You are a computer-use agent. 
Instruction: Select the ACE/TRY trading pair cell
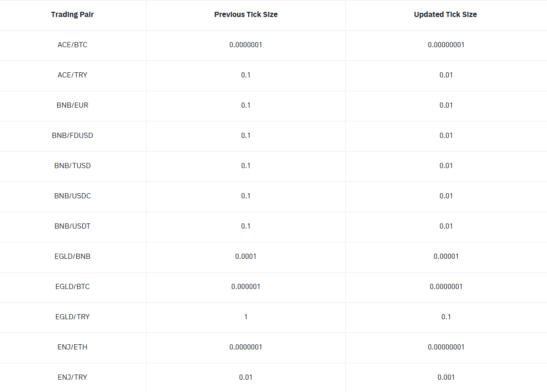tap(72, 75)
